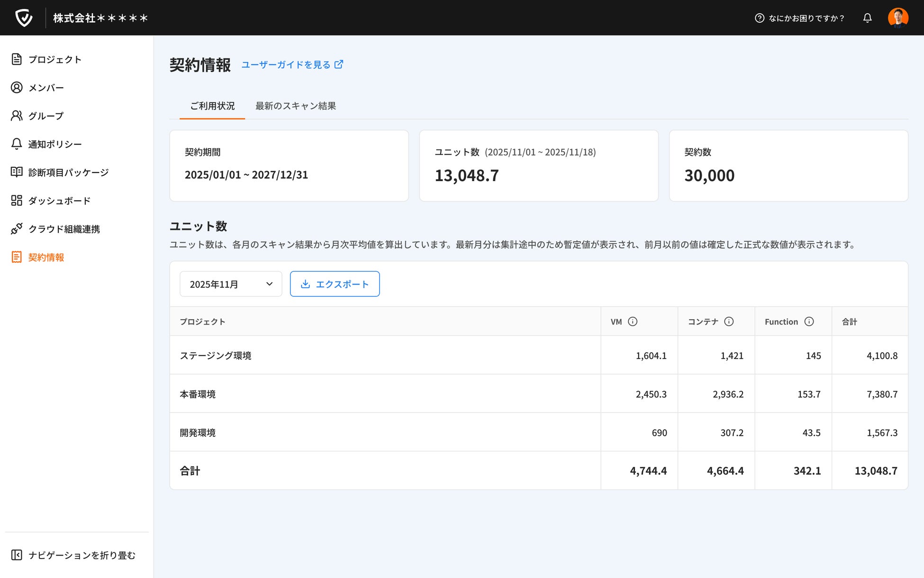Click the プロジェクト document icon in sidebar
This screenshot has width=924, height=578.
[x=17, y=59]
